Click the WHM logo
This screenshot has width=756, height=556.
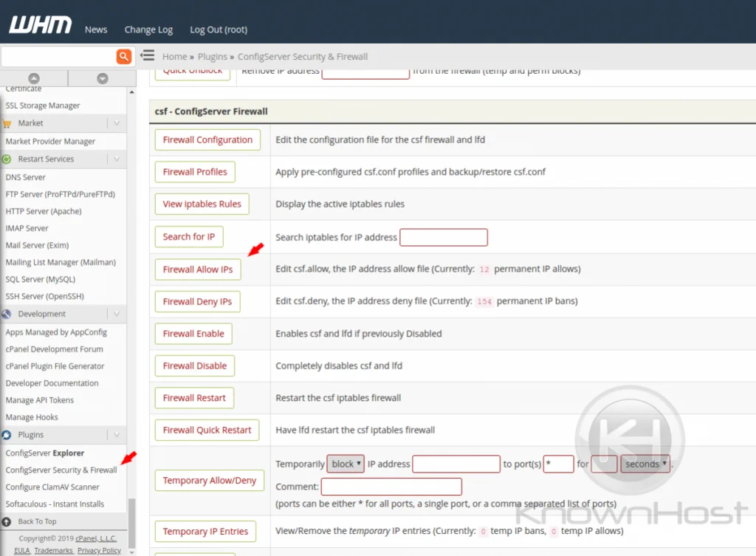click(x=41, y=24)
